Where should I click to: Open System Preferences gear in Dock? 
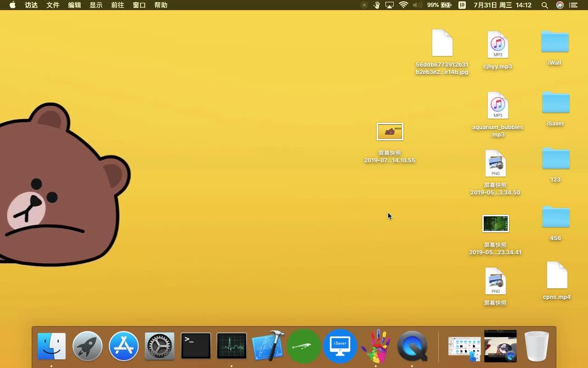tap(160, 346)
